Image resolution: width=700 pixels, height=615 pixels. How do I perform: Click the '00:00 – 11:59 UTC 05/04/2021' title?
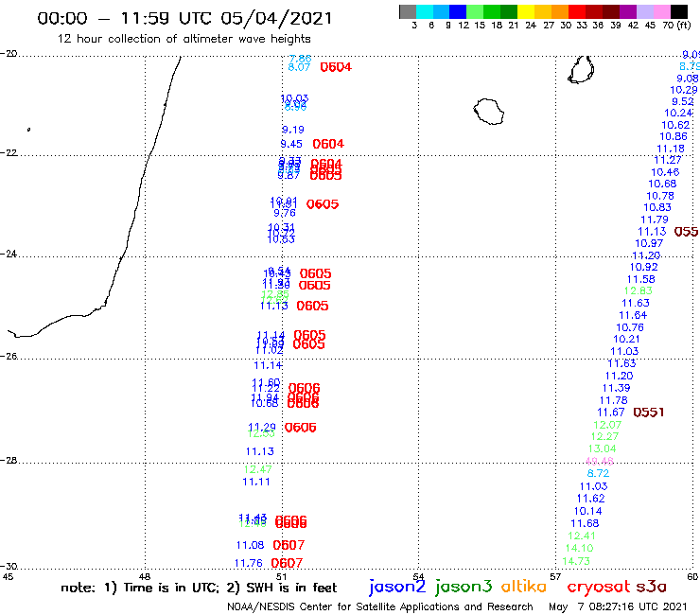click(x=184, y=18)
